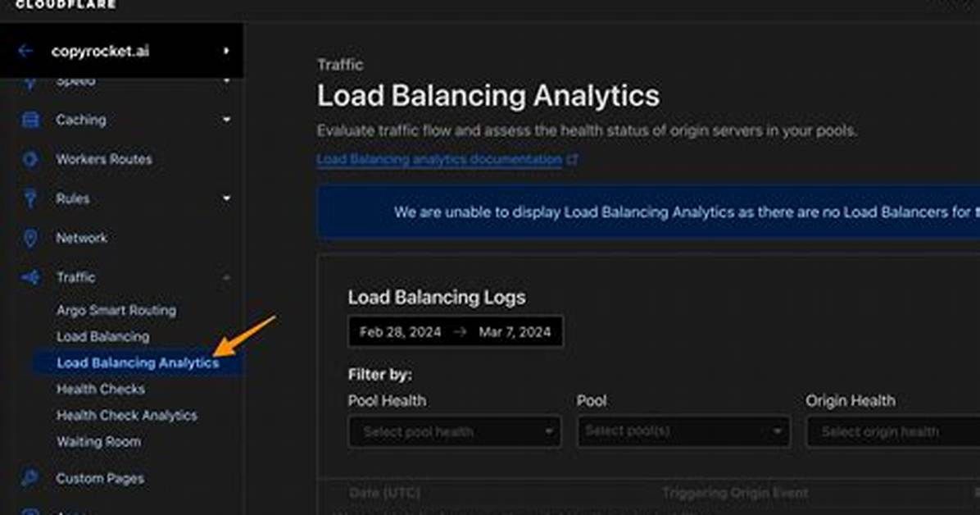Select Traffic in the sidebar
The image size is (980, 515).
(75, 277)
